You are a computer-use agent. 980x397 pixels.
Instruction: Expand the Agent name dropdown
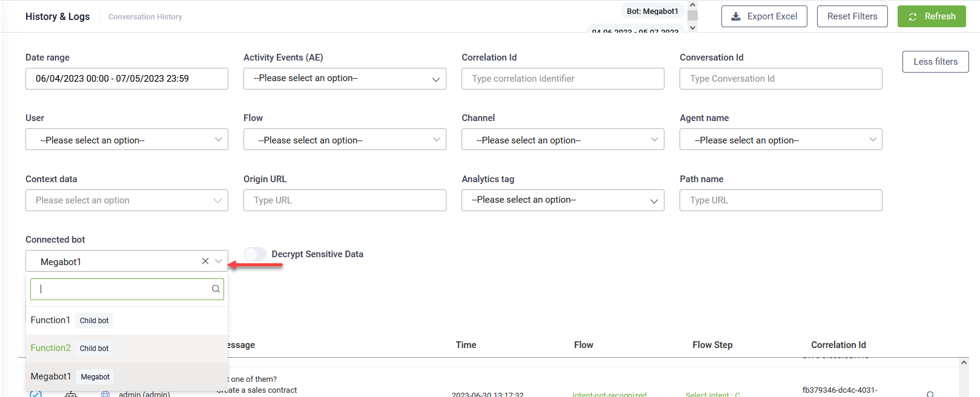pyautogui.click(x=781, y=140)
